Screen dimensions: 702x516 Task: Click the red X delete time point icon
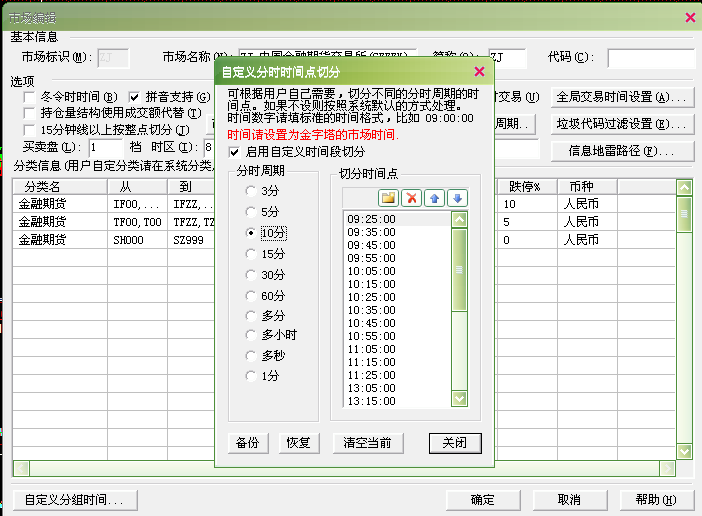411,198
